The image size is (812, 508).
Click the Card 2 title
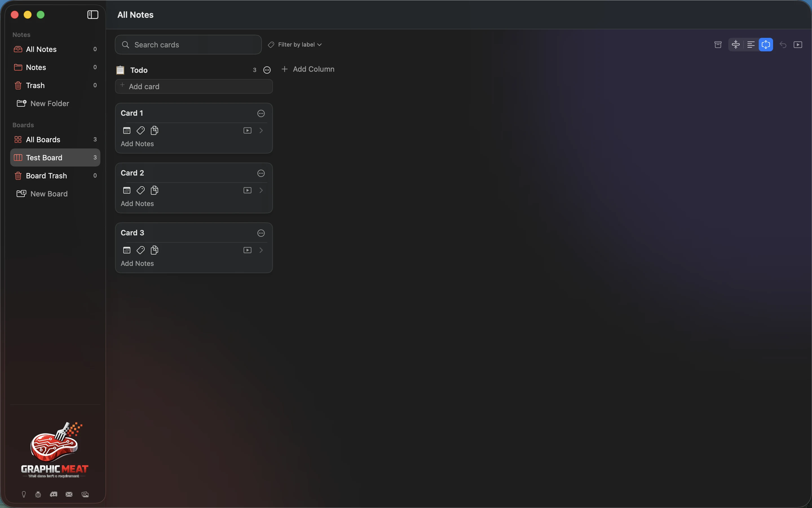(132, 173)
